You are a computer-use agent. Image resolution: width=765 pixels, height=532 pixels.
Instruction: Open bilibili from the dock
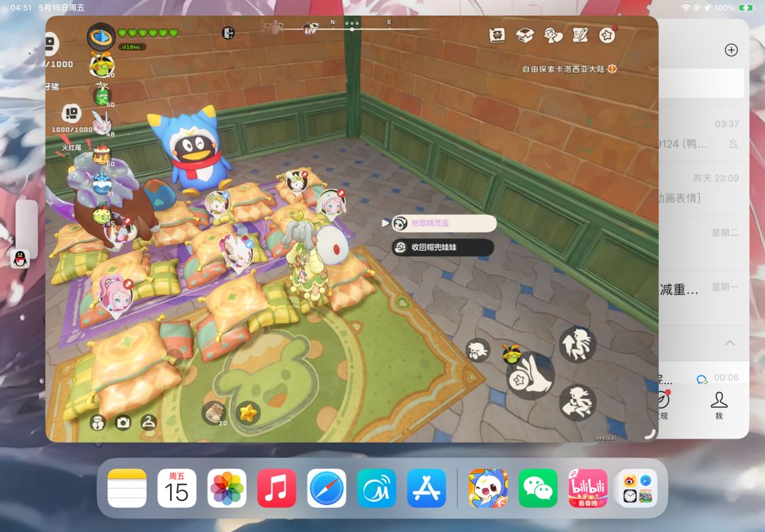[x=588, y=488]
